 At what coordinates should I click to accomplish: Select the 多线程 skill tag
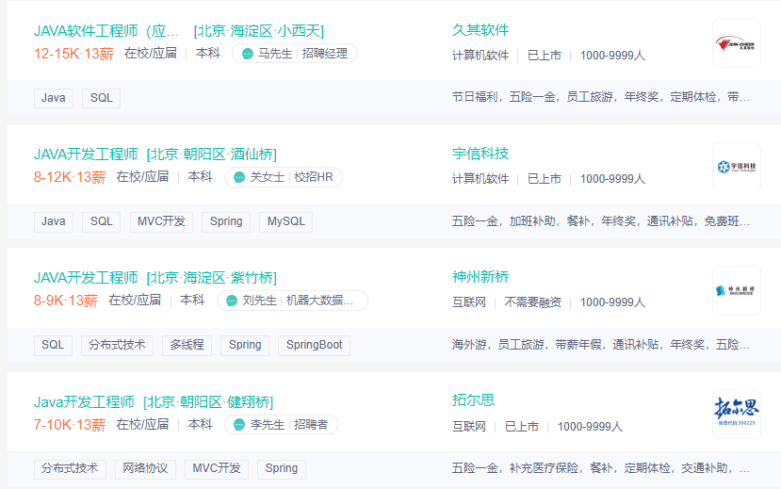pyautogui.click(x=186, y=345)
